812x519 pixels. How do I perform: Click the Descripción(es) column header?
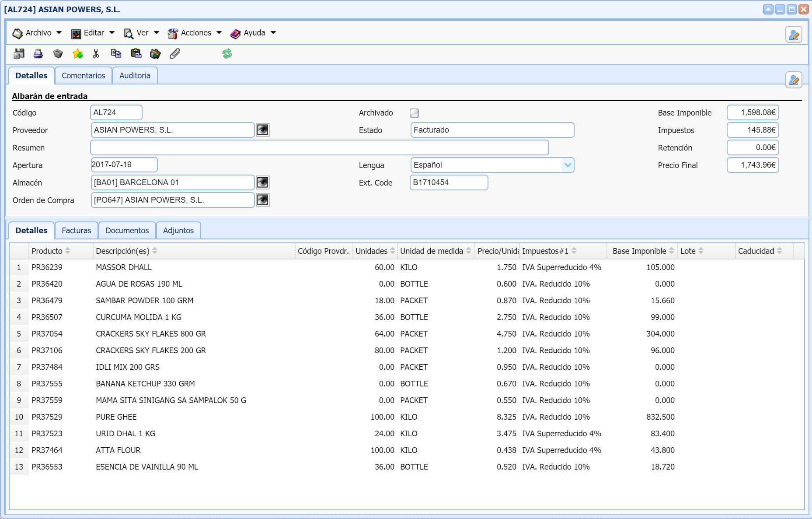194,251
